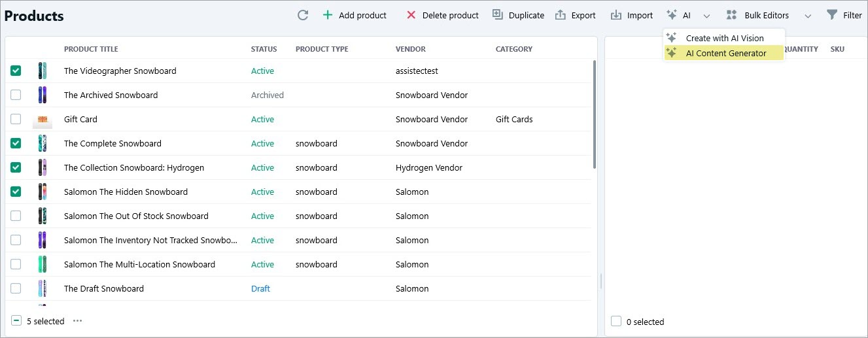868x338 pixels.
Task: Click Salomon The Hidden Snowboard thumbnail
Action: [x=43, y=192]
